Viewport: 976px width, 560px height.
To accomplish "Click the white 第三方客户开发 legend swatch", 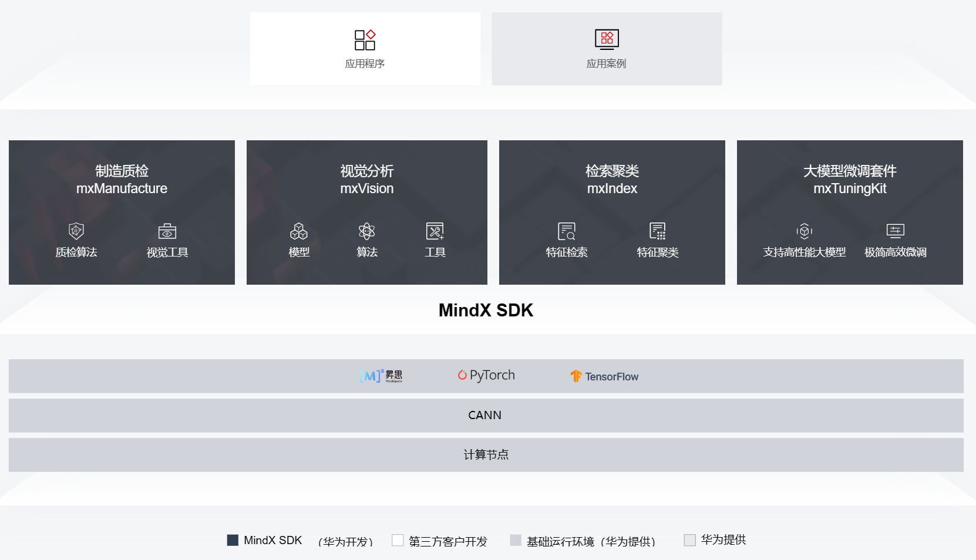I will coord(398,540).
